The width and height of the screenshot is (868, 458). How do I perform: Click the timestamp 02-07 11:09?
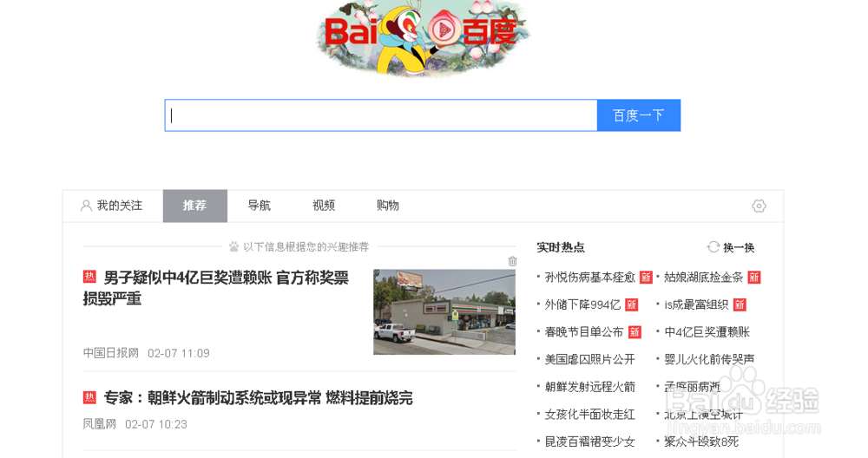179,353
